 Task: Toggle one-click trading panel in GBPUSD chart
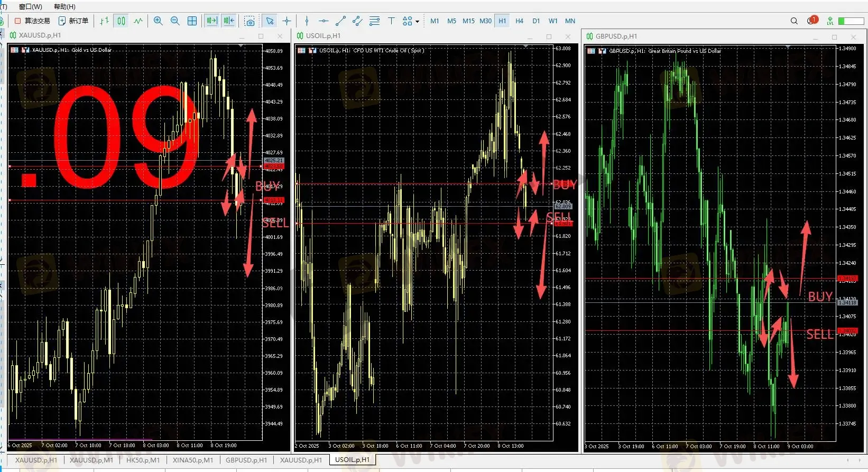pyautogui.click(x=592, y=51)
